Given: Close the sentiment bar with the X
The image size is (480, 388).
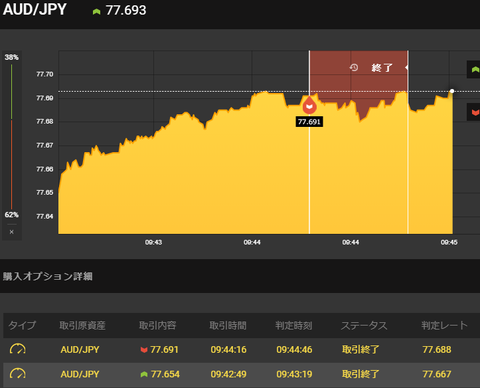Looking at the screenshot, I should [12, 232].
